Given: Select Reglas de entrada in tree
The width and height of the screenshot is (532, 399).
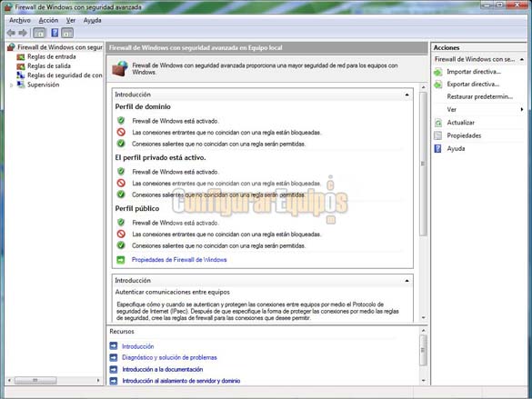Looking at the screenshot, I should point(51,56).
